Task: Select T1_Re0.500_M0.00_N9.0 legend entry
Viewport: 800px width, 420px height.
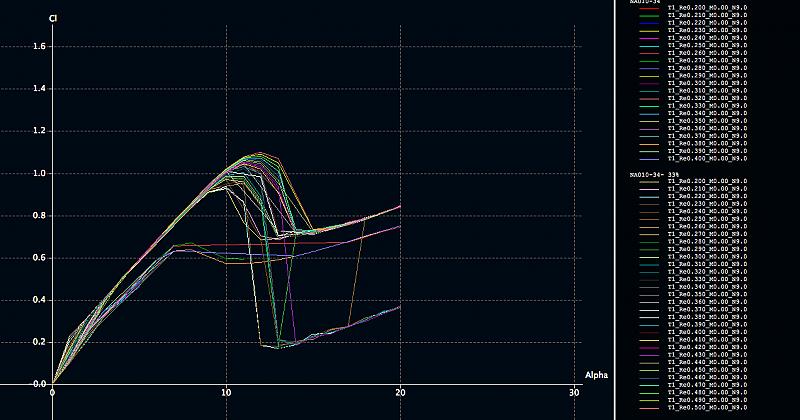Action: point(707,408)
